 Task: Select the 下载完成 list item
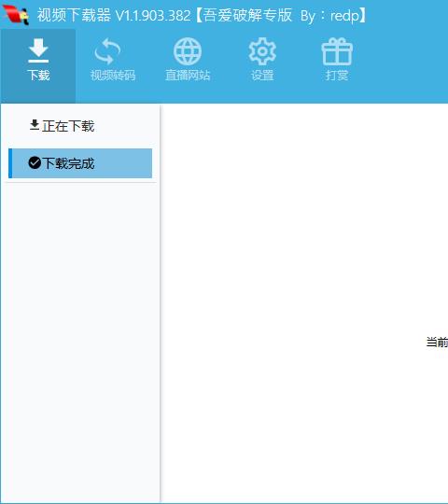80,163
